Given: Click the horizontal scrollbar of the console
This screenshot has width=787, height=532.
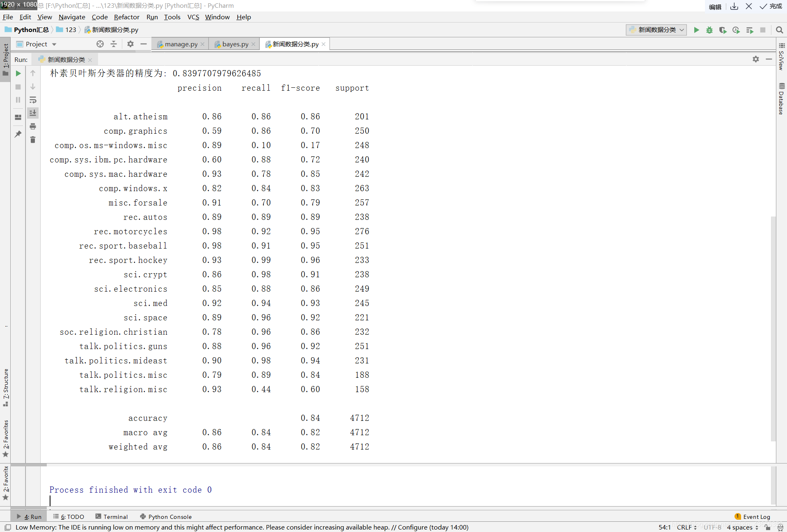Looking at the screenshot, I should click(x=29, y=465).
